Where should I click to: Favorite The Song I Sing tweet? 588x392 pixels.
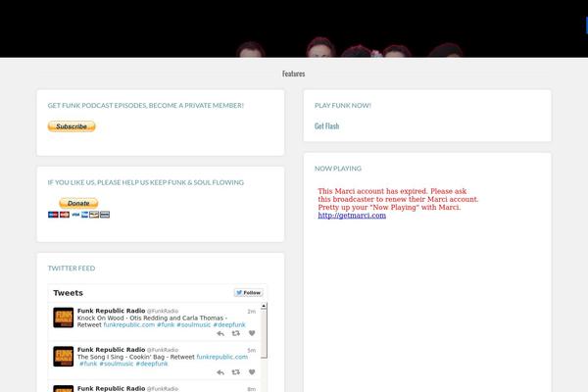(x=252, y=372)
